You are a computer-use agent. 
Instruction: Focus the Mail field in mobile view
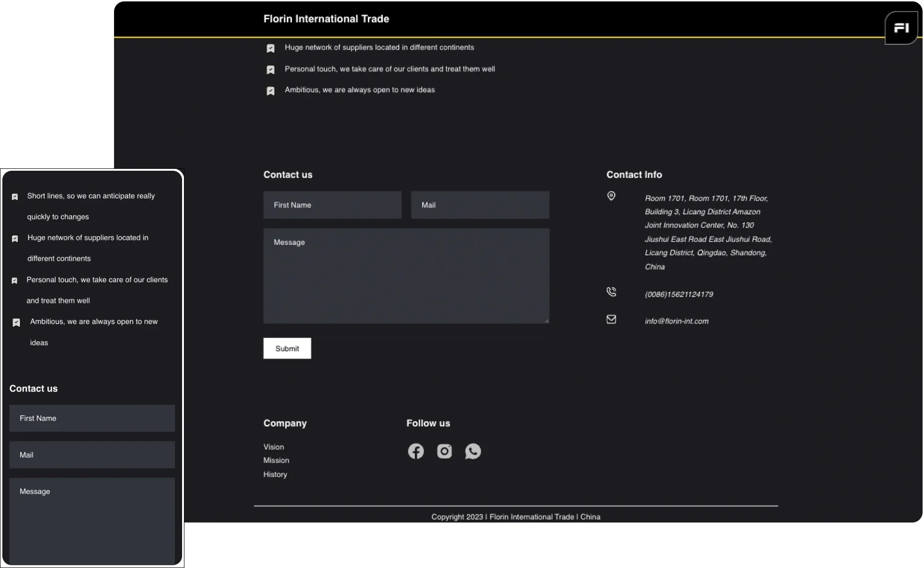[92, 455]
